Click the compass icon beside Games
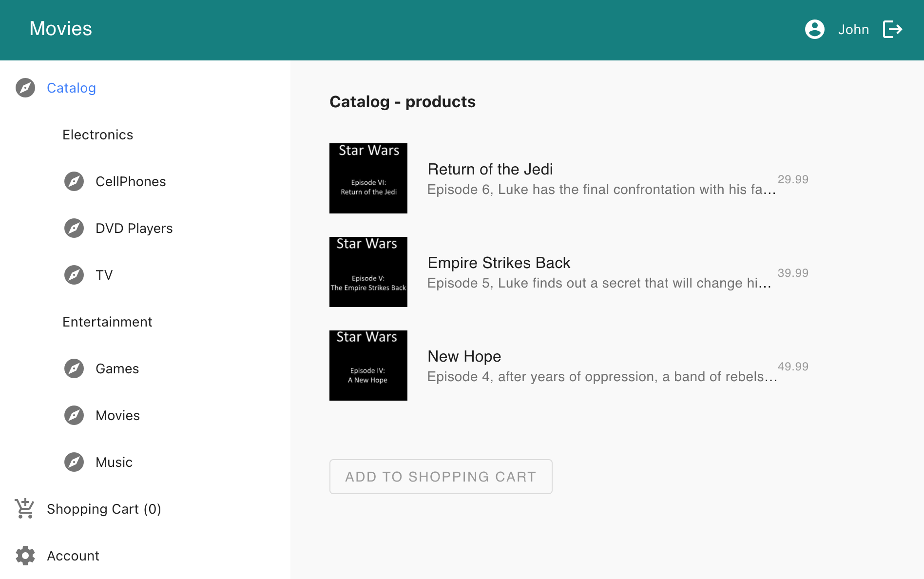This screenshot has width=924, height=579. coord(74,368)
